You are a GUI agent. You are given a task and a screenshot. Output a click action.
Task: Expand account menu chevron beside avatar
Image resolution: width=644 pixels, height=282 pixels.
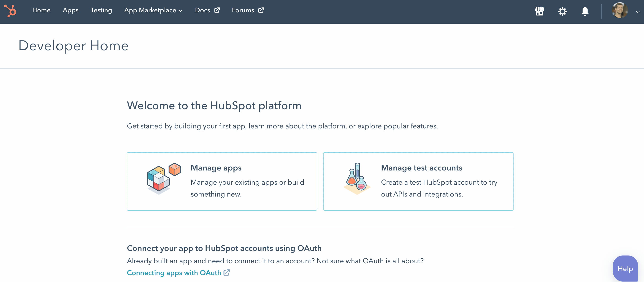click(x=638, y=11)
